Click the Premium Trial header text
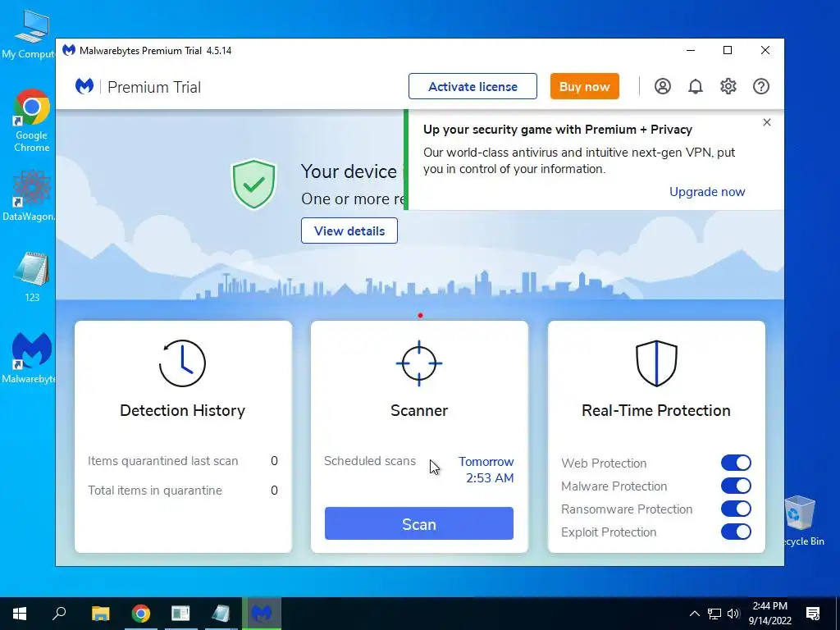Screen dimensions: 840x630 [x=154, y=87]
